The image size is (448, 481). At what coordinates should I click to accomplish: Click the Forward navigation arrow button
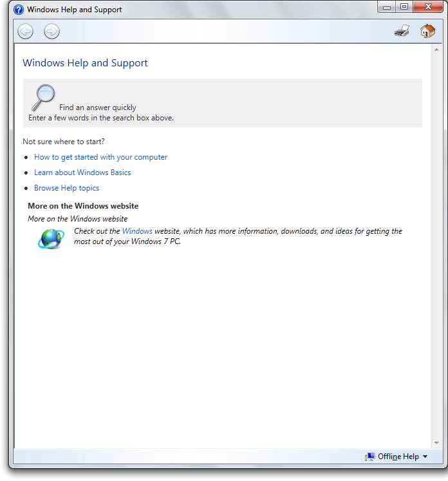[51, 31]
